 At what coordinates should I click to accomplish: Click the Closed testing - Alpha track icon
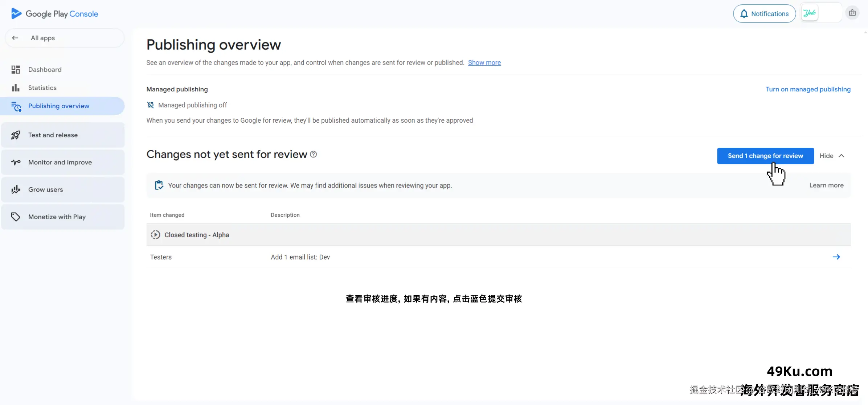point(155,235)
